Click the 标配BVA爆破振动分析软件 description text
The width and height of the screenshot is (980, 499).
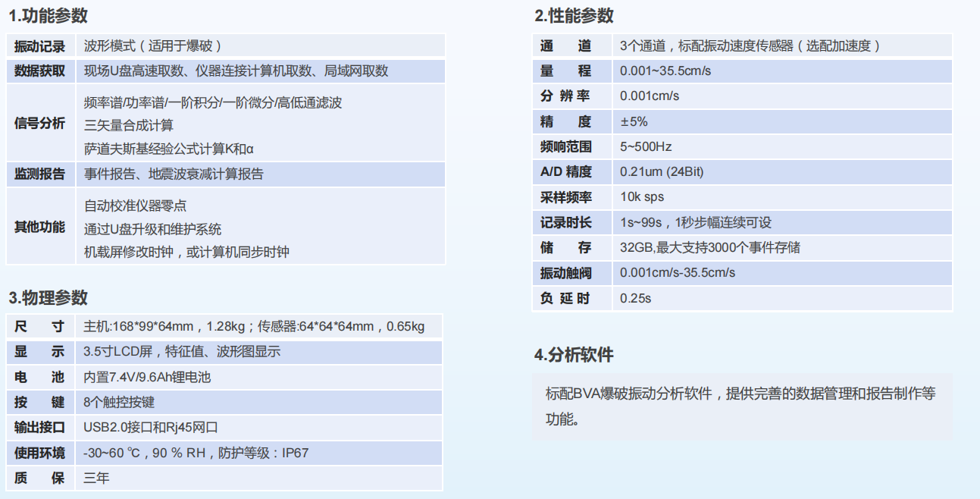(740, 394)
